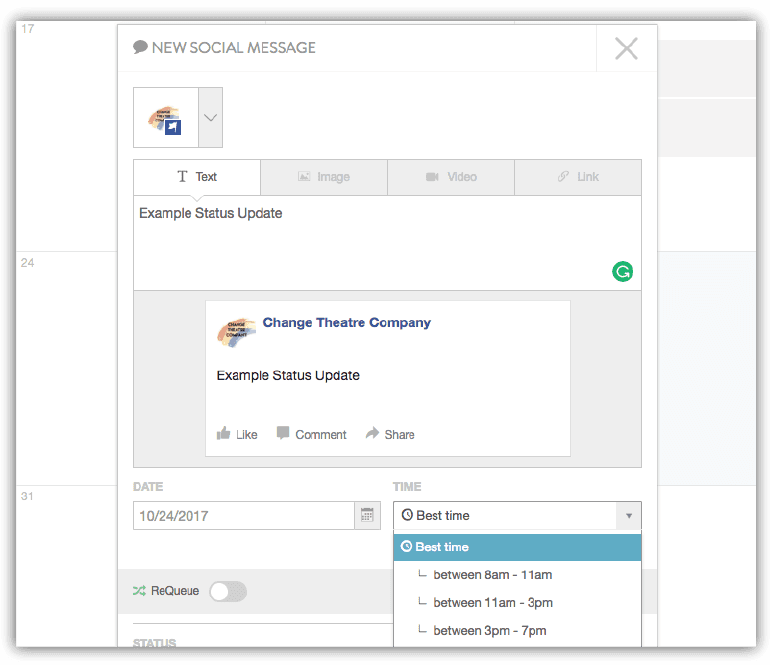Pick the between 3pm - 7pm option
770x665 pixels.
click(489, 631)
